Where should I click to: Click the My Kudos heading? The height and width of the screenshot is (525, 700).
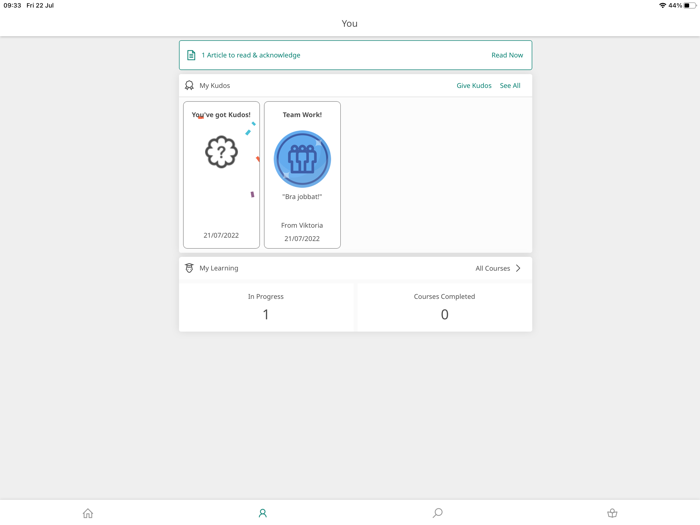pos(215,85)
